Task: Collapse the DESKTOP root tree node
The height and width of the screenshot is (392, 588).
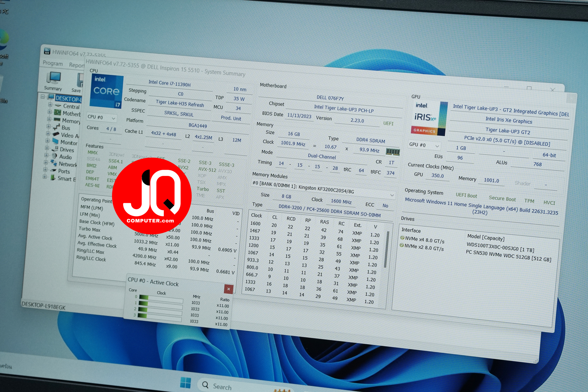Action: pos(43,96)
